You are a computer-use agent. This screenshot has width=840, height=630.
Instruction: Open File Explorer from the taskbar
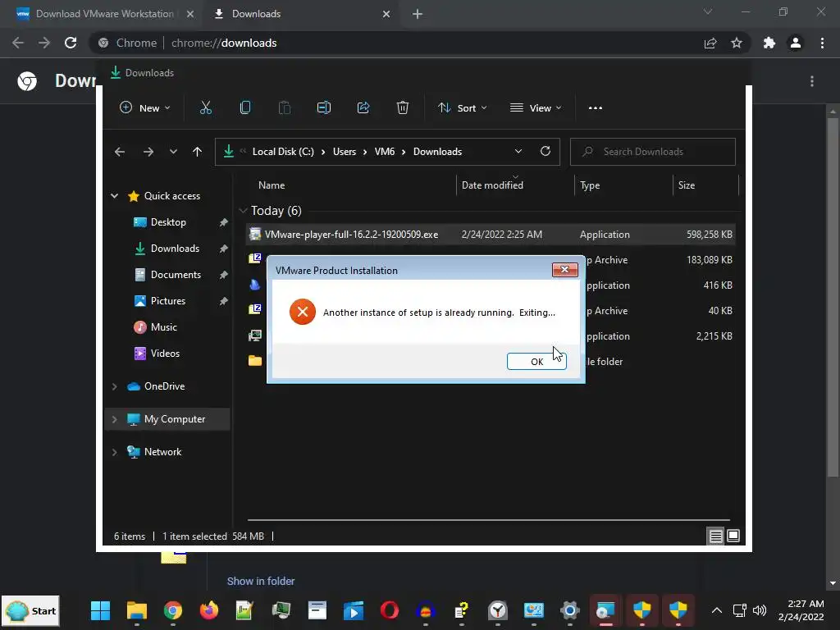pos(137,610)
